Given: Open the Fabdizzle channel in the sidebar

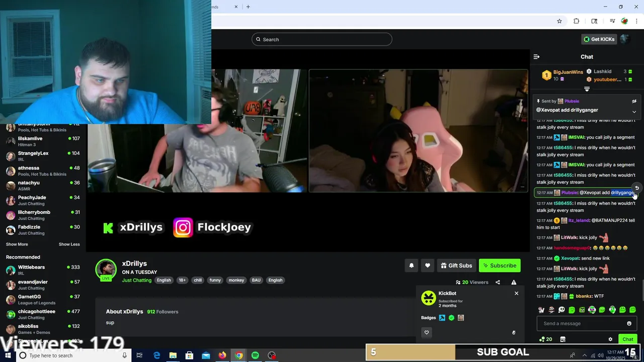Looking at the screenshot, I should [x=43, y=230].
